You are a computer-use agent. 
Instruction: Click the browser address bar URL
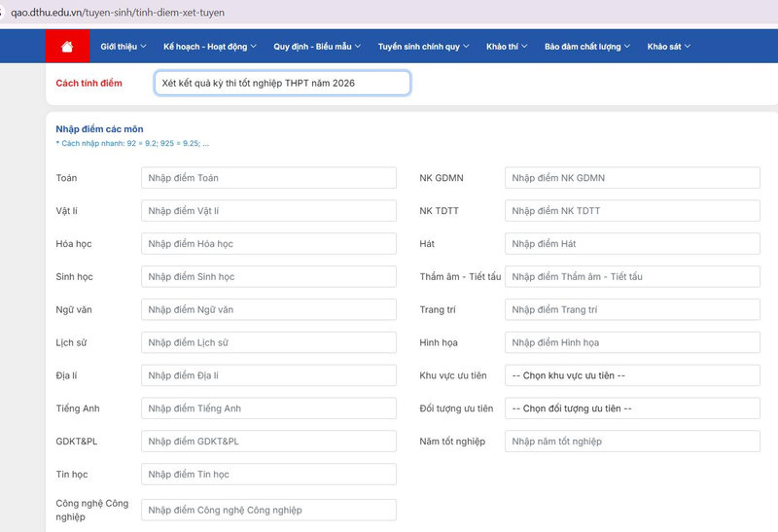118,13
